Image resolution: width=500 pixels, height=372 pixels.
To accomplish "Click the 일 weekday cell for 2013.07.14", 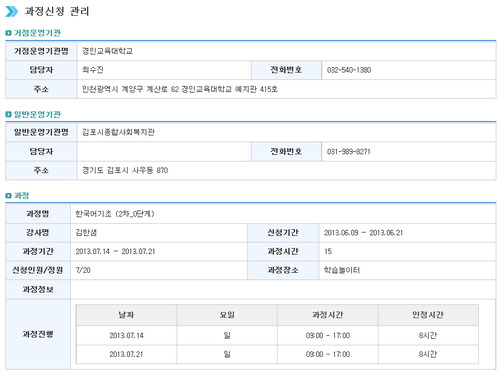I will [227, 335].
